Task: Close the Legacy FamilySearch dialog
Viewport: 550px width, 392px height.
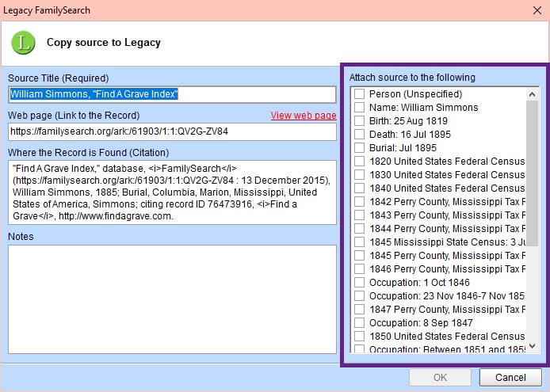Action: coord(537,10)
